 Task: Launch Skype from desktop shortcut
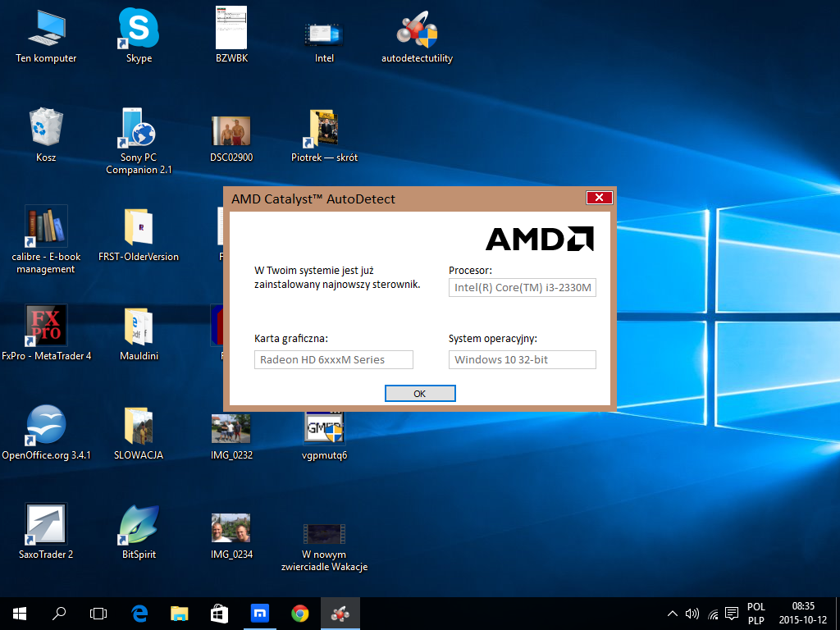point(139,35)
